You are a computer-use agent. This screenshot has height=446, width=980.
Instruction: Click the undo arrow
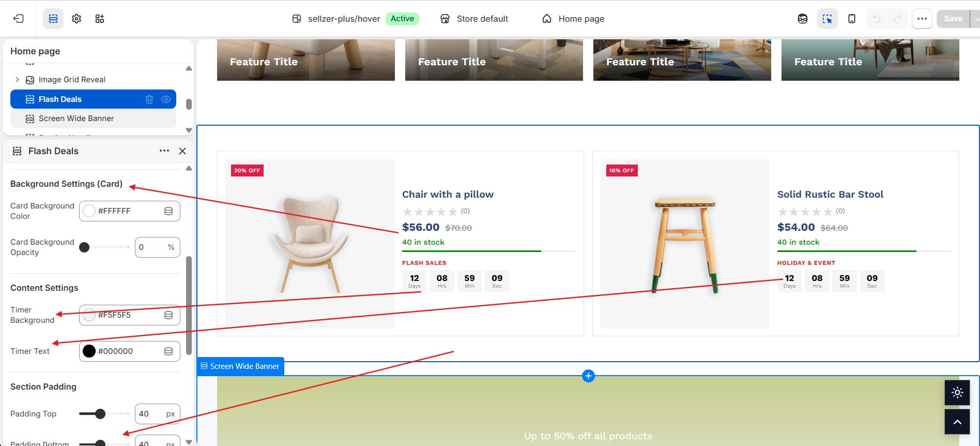coord(877,19)
